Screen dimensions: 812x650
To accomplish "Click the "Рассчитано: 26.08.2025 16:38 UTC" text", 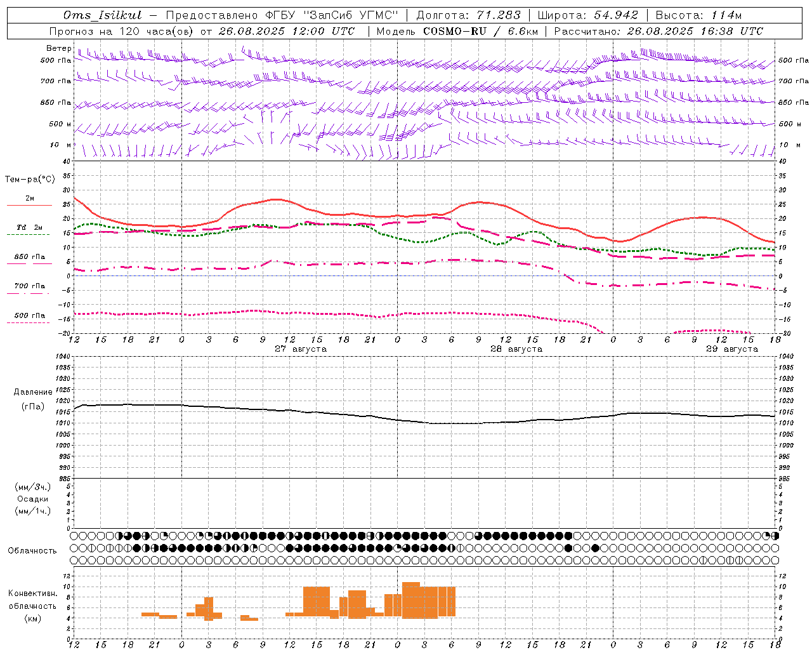I will (x=658, y=31).
